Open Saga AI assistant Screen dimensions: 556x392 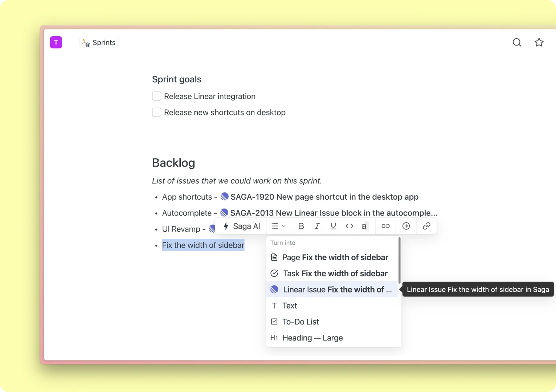pos(242,226)
